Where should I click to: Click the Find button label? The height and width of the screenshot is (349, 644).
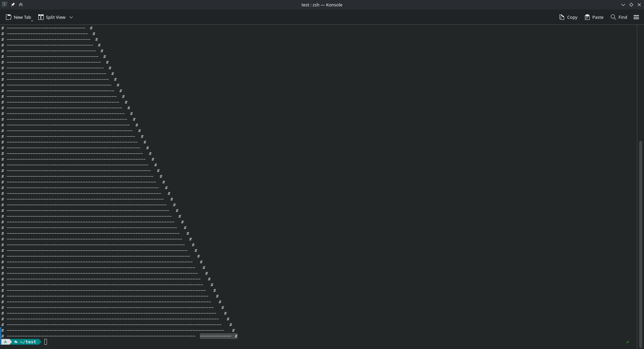[x=623, y=17]
